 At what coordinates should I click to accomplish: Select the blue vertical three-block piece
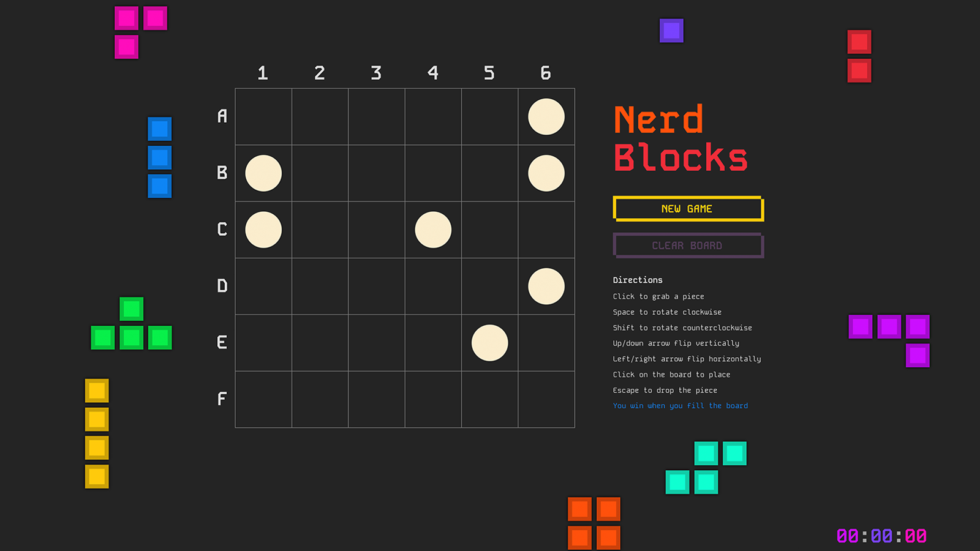click(x=159, y=156)
